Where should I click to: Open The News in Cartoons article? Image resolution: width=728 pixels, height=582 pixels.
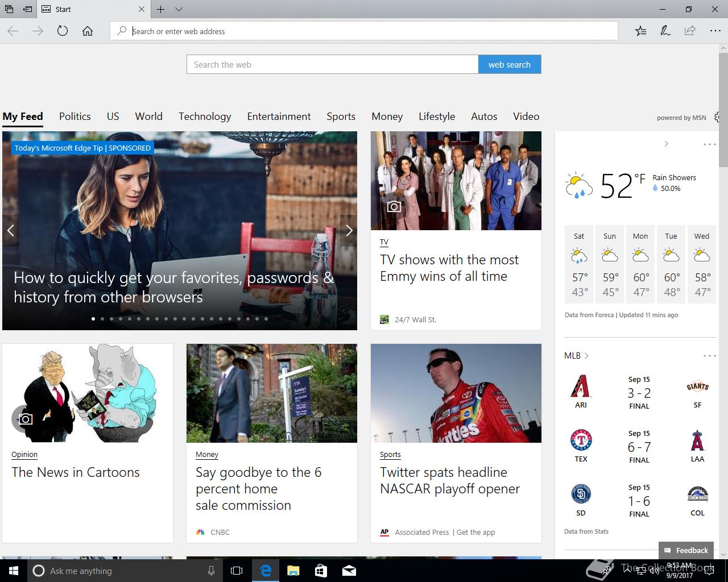pyautogui.click(x=76, y=472)
